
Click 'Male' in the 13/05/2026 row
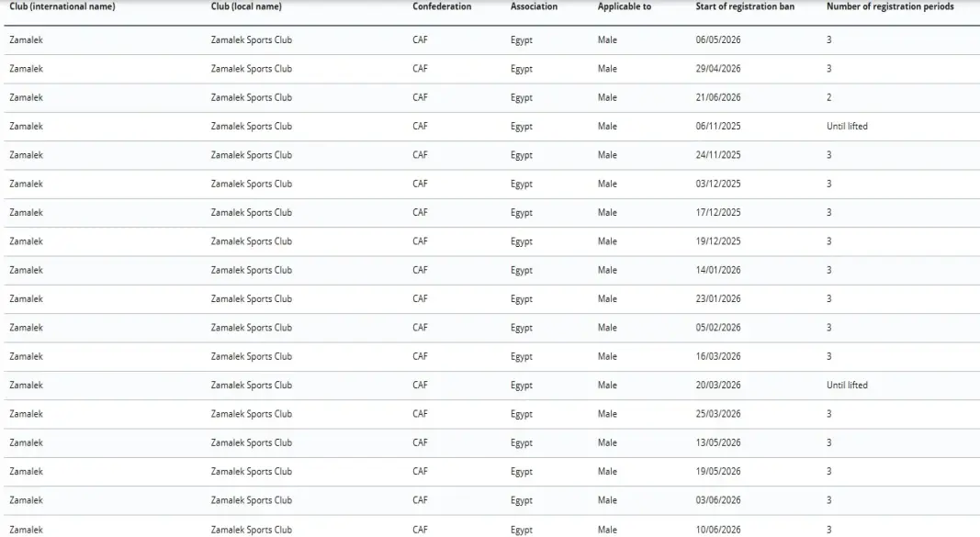click(x=607, y=442)
